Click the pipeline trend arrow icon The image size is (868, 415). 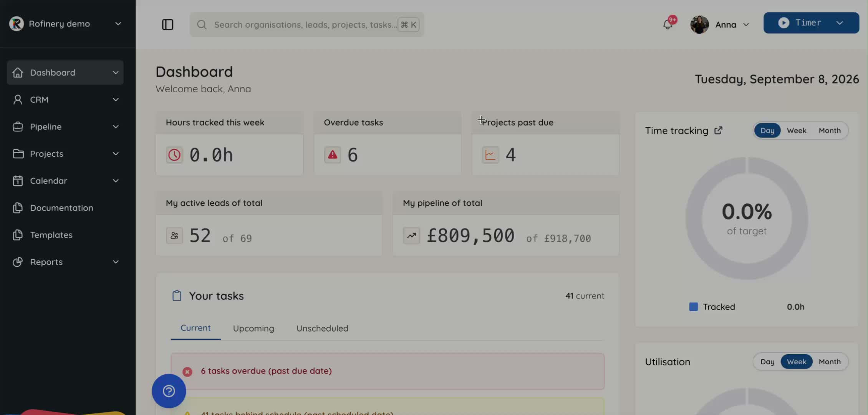tap(411, 236)
